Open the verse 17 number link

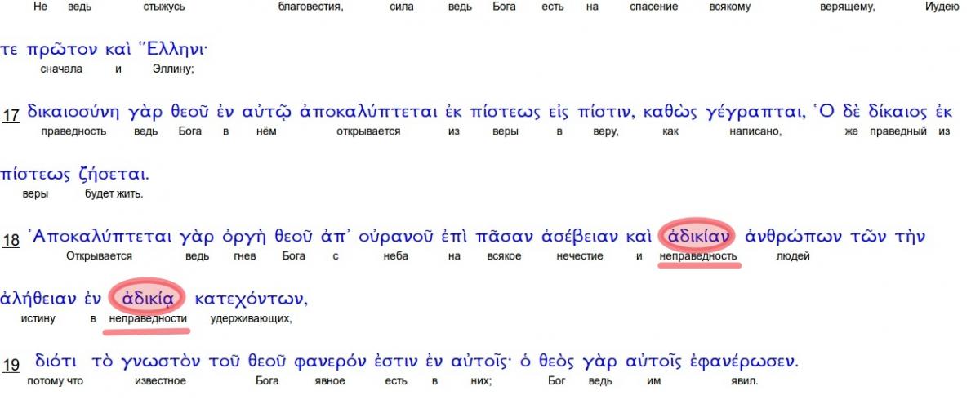(x=10, y=117)
